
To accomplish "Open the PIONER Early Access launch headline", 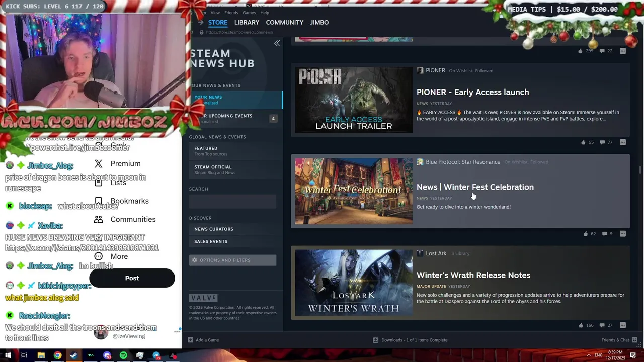I will (472, 92).
